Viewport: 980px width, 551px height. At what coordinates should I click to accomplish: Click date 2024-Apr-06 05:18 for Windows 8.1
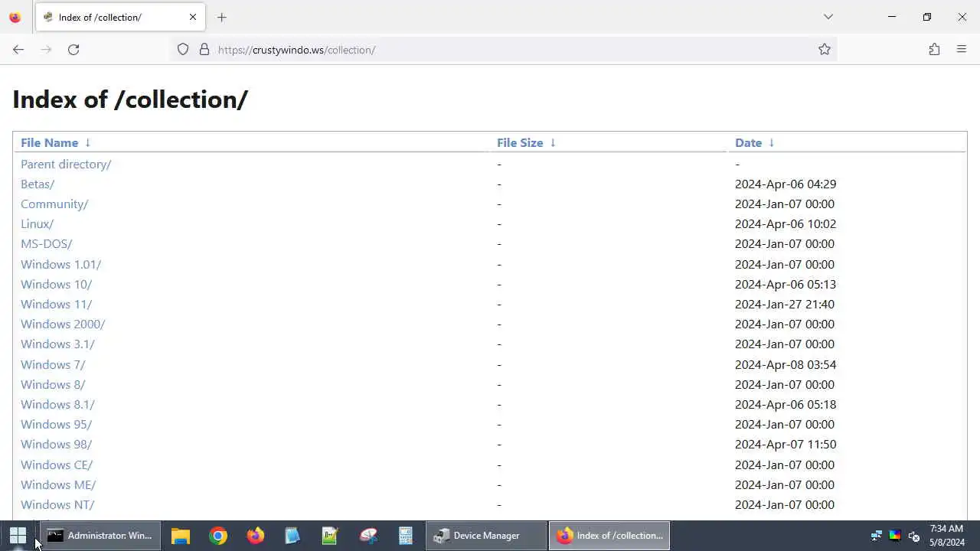(x=786, y=405)
